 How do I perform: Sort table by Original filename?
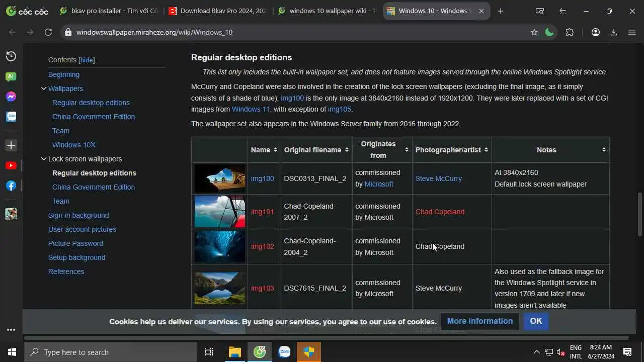click(x=316, y=150)
